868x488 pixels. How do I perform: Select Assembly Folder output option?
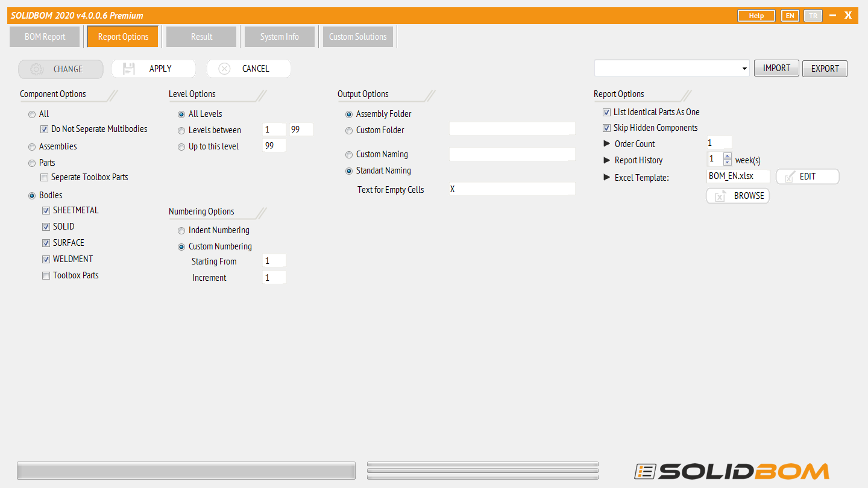(349, 114)
